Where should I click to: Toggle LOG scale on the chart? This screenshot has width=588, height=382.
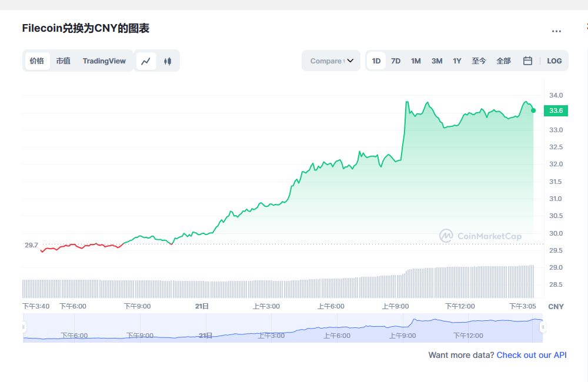pos(554,61)
